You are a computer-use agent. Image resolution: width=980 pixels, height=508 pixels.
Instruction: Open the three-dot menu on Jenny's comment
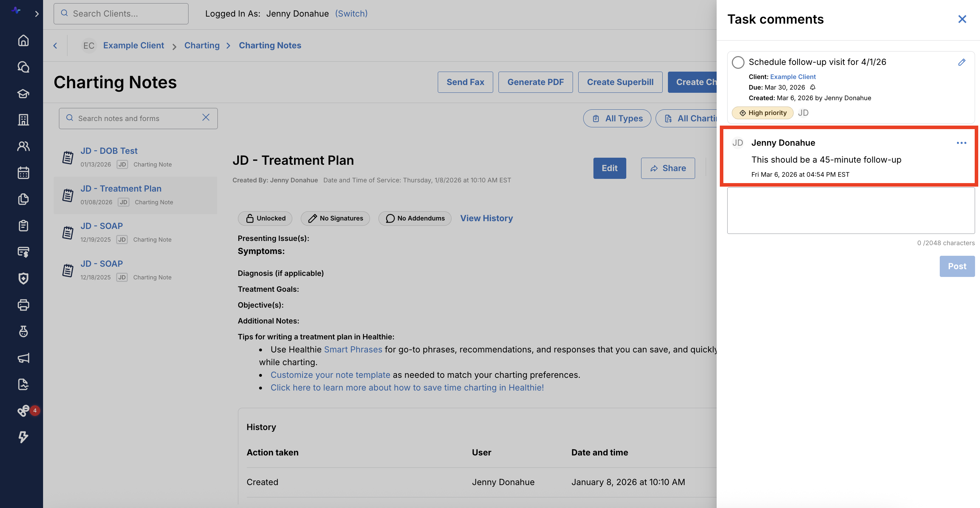click(961, 143)
